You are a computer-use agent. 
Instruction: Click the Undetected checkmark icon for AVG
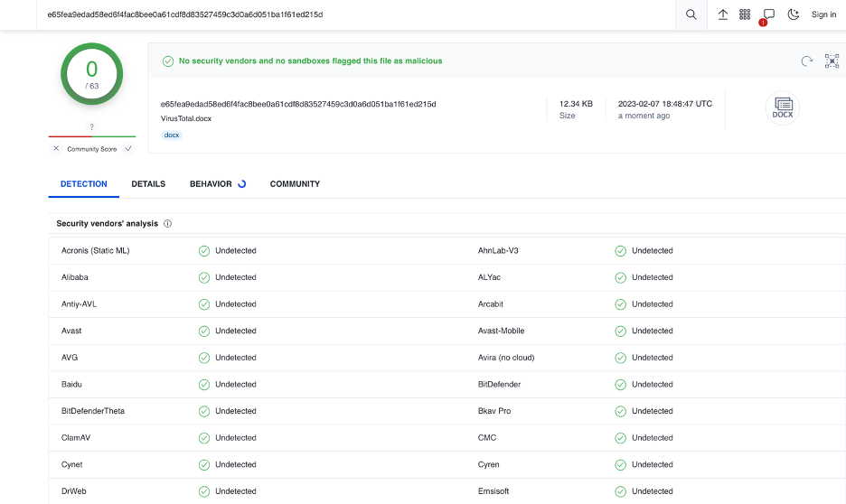point(204,358)
